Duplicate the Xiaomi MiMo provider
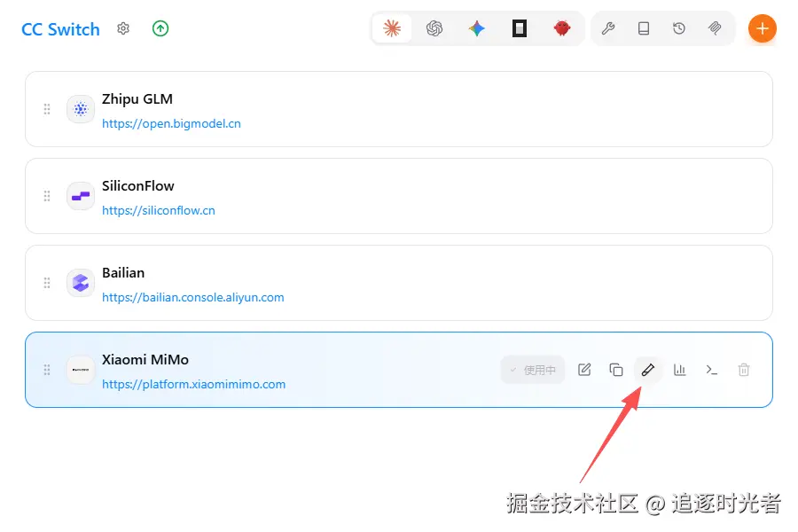 coord(616,370)
